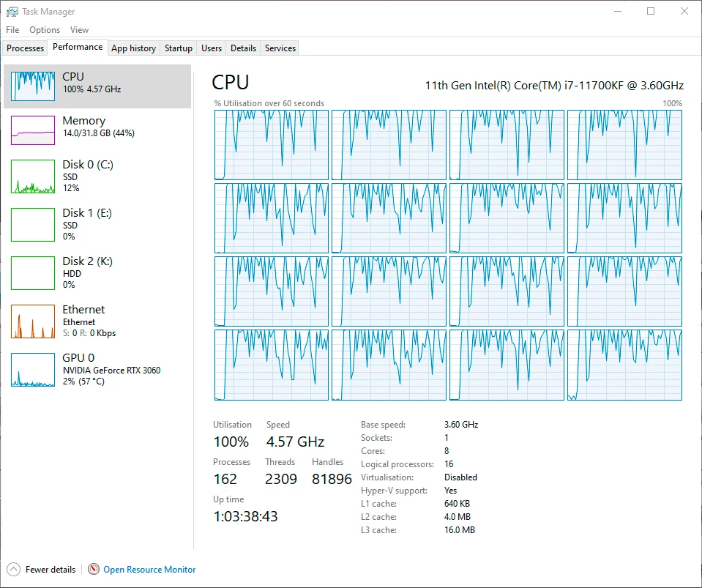
Task: Switch to the App history tab
Action: tap(133, 48)
